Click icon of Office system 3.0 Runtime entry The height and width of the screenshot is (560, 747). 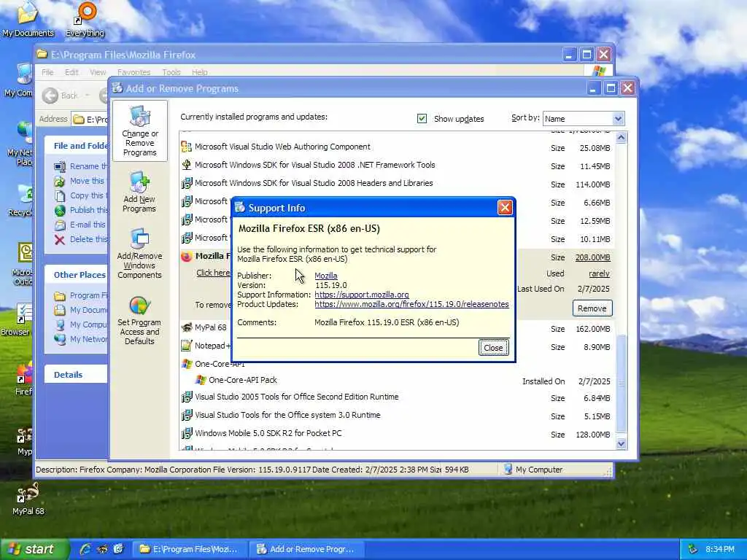tap(186, 415)
